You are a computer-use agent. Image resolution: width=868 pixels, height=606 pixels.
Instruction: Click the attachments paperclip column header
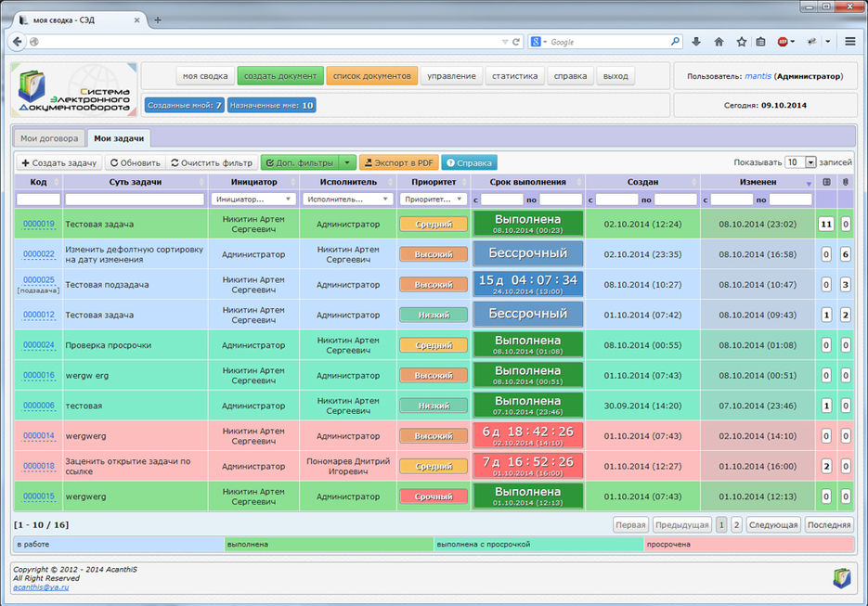point(846,182)
